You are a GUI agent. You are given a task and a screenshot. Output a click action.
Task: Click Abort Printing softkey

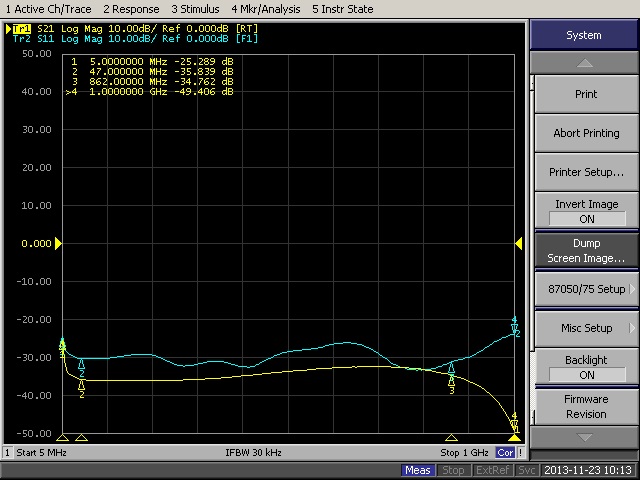[x=586, y=133]
